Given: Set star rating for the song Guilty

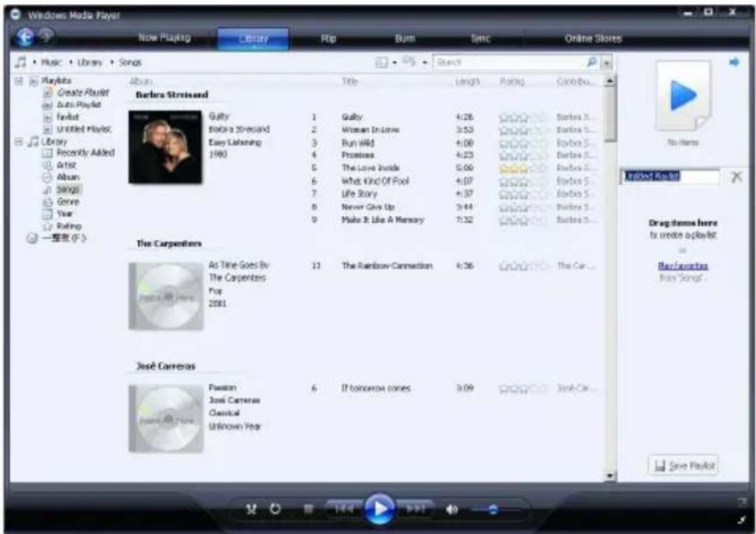Looking at the screenshot, I should pos(523,117).
